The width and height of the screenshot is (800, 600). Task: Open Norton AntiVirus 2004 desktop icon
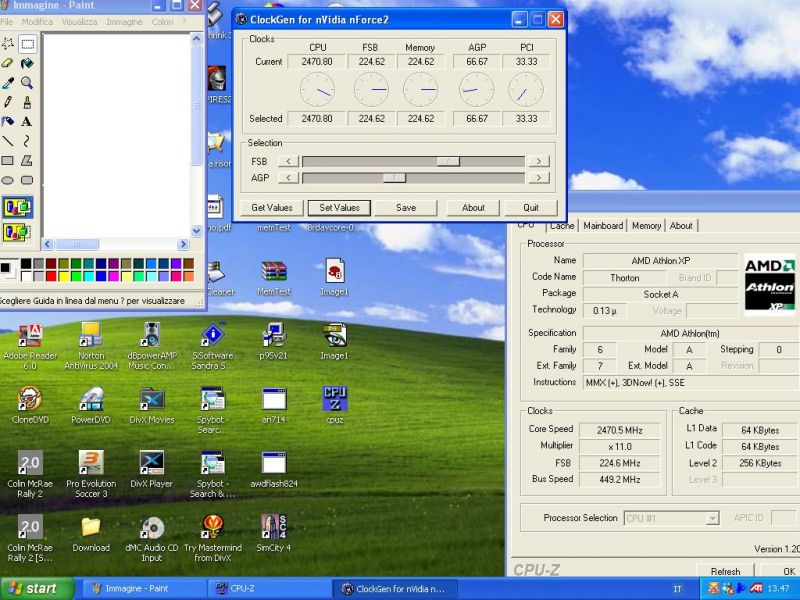pyautogui.click(x=91, y=345)
